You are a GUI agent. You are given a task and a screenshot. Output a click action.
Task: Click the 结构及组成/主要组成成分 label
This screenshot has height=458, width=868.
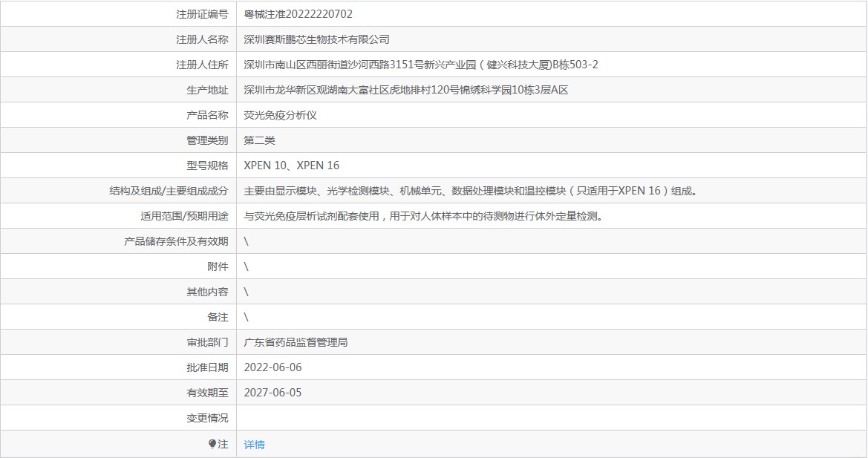coord(169,191)
